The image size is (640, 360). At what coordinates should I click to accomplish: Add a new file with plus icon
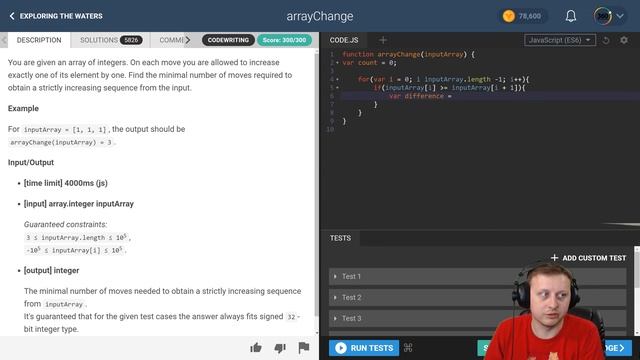(382, 40)
